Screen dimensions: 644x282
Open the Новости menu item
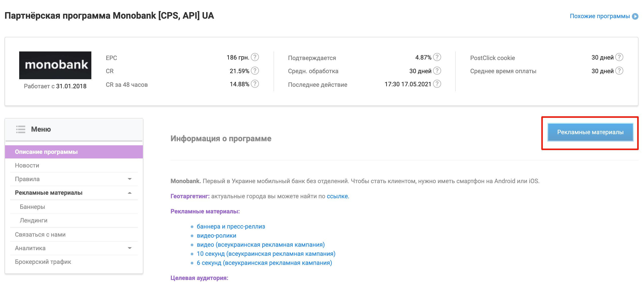(74, 165)
